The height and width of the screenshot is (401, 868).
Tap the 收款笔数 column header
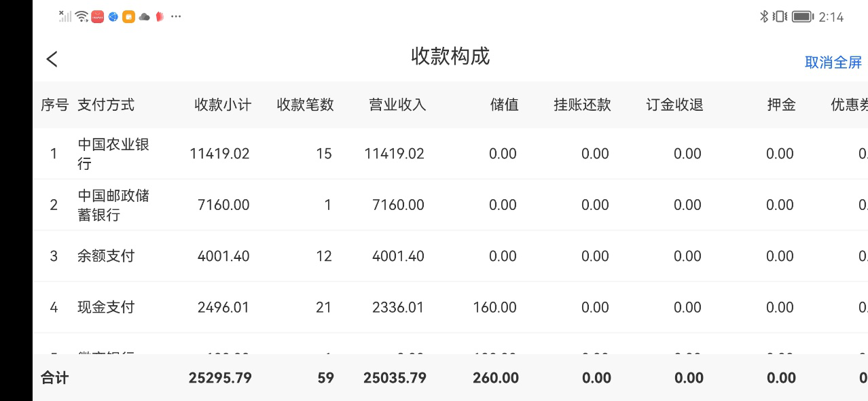(x=305, y=105)
